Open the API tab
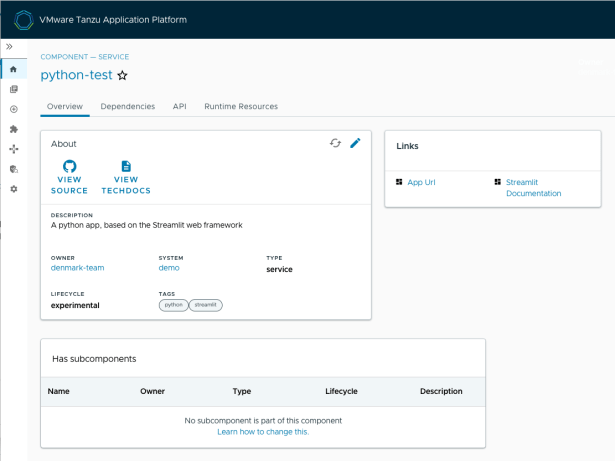This screenshot has width=615, height=461. click(x=180, y=106)
